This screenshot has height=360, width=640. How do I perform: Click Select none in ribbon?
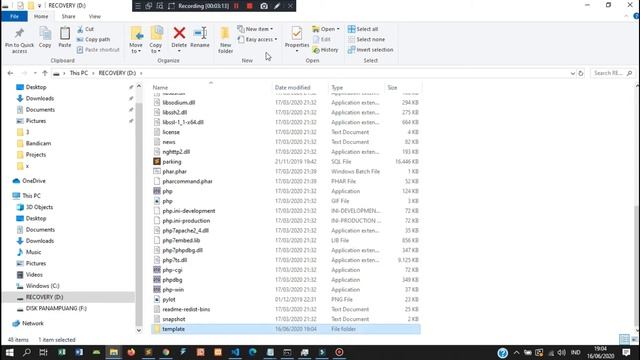366,40
